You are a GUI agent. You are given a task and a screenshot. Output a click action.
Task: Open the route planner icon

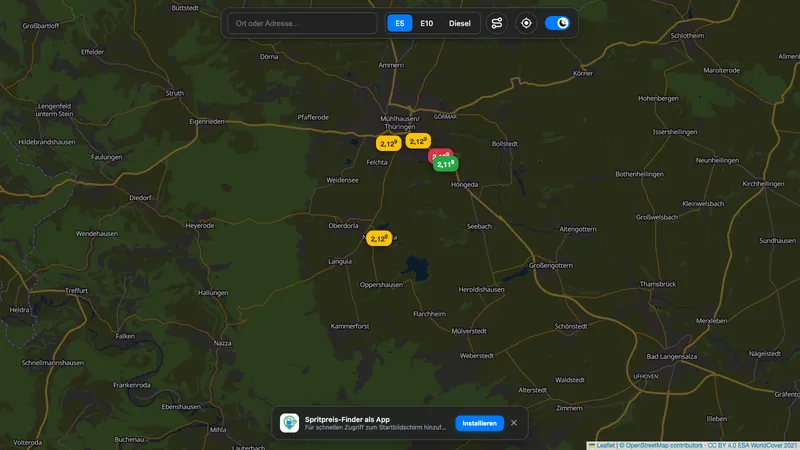click(496, 23)
